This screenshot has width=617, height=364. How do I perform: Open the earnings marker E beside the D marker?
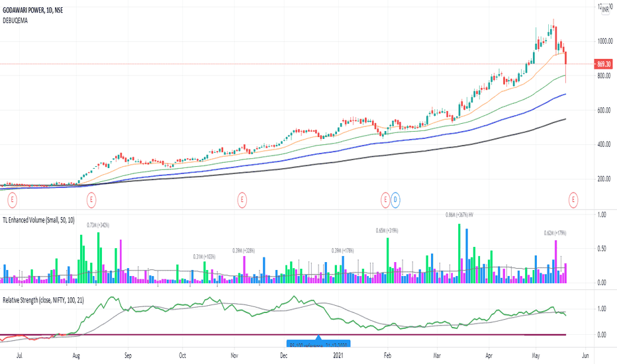385,200
